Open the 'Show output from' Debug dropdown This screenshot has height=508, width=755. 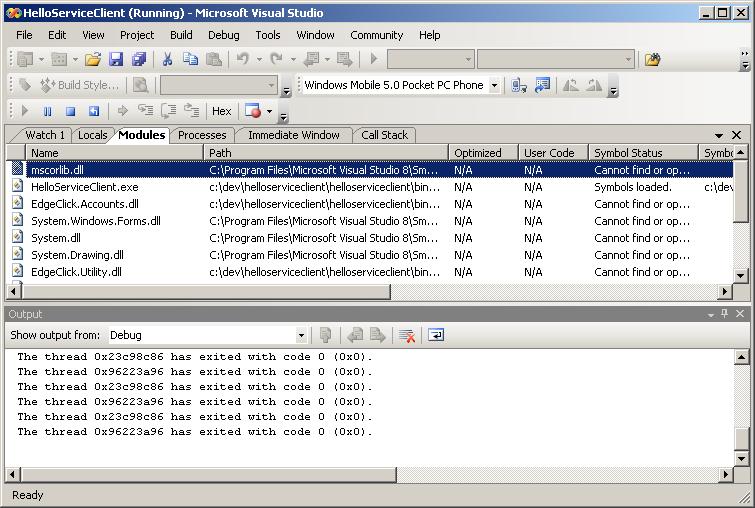pyautogui.click(x=301, y=335)
